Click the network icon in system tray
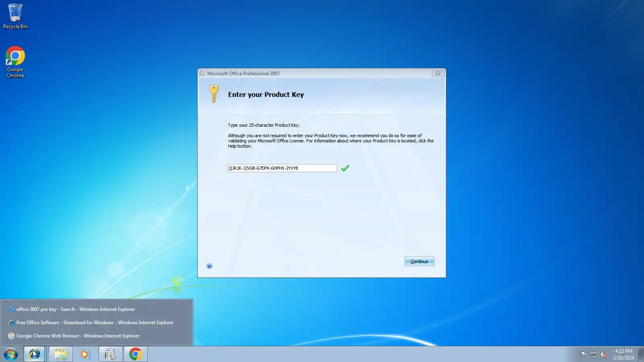Viewport: 644px width, 362px height. (593, 354)
